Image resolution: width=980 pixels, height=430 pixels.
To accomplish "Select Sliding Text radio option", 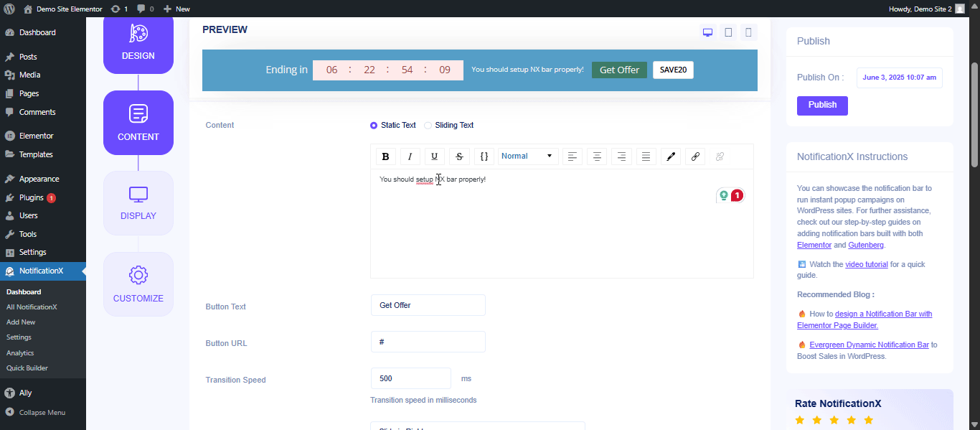I will pos(428,126).
